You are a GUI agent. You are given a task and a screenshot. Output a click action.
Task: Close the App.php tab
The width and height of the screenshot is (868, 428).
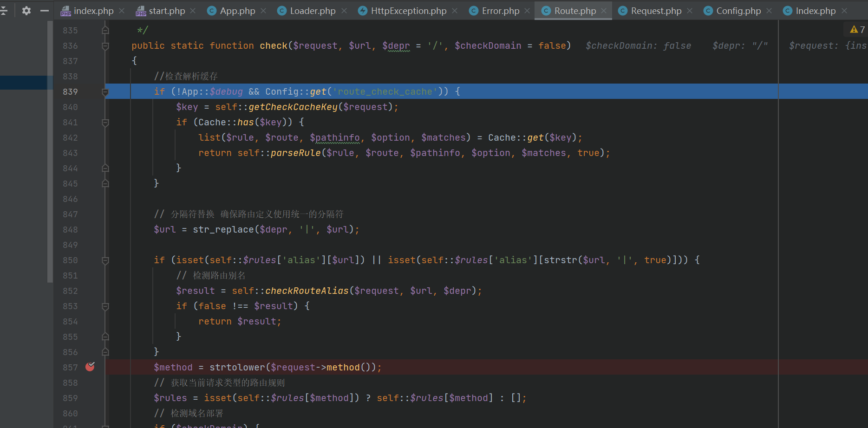263,11
